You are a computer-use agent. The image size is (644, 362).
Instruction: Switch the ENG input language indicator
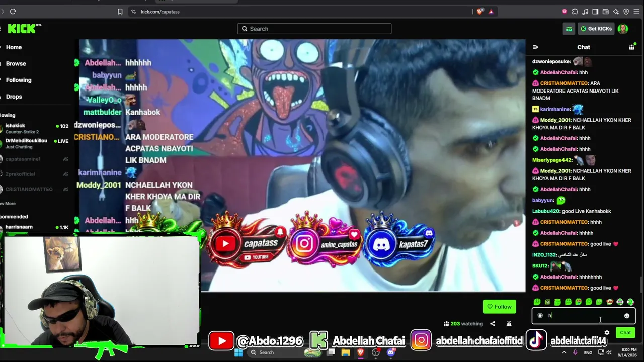(x=588, y=353)
